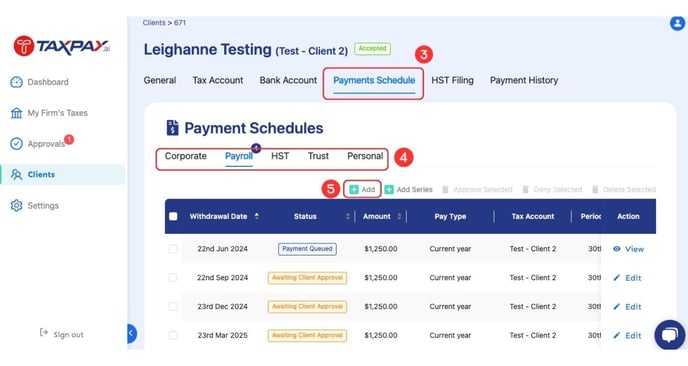Select the Payroll schedule tab
The image size is (688, 366).
coord(239,156)
